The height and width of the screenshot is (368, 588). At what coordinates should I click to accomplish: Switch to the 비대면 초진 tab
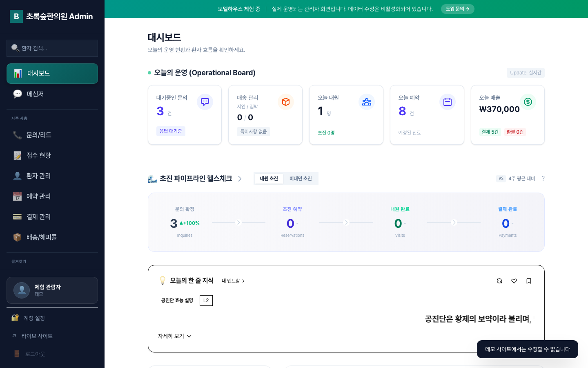(x=301, y=179)
